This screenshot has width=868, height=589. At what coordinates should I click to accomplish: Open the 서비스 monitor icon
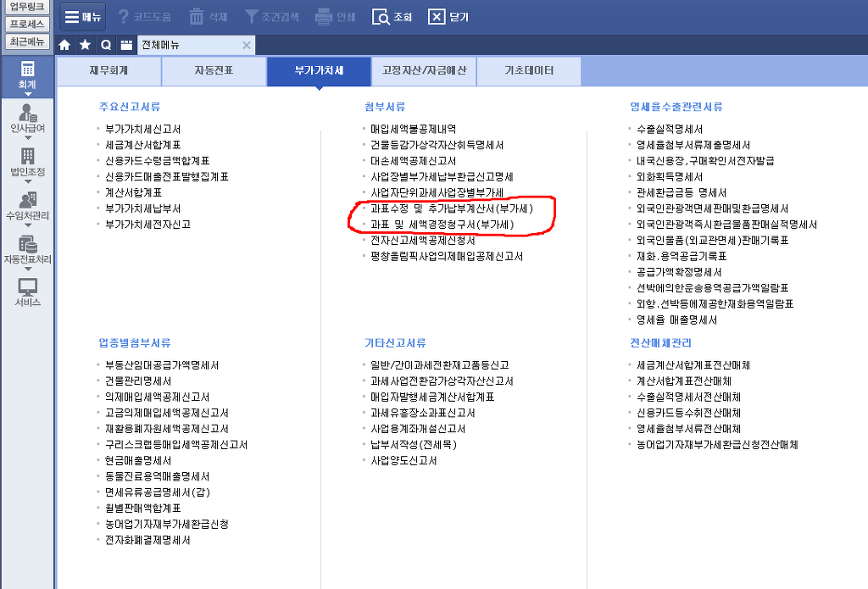27,292
